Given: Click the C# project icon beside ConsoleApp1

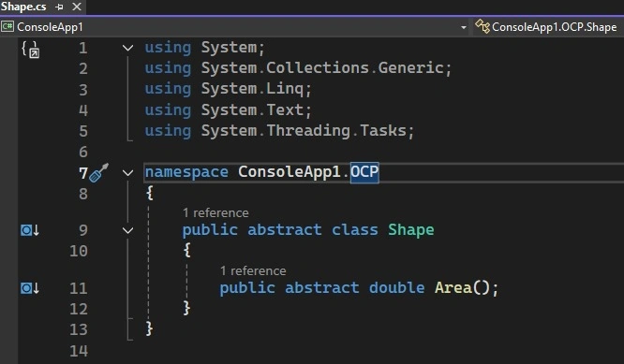Looking at the screenshot, I should pyautogui.click(x=7, y=26).
